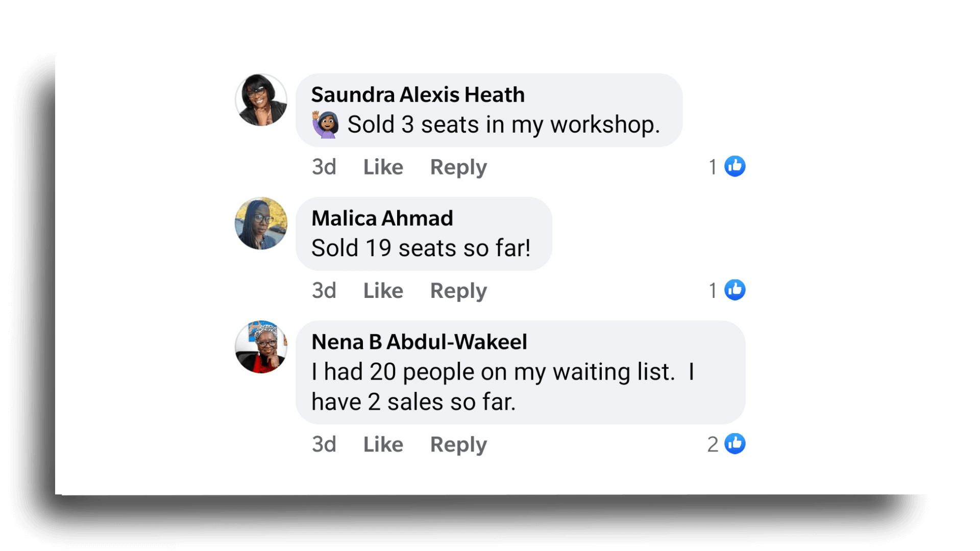Click thumbs-up reaction icon on Nena's comment
This screenshot has height=551, width=980.
[x=735, y=444]
